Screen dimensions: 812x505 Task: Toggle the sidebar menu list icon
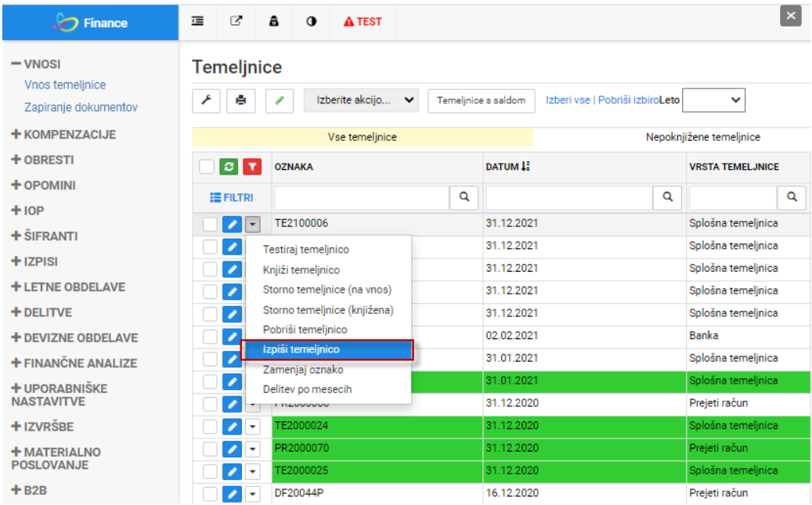coord(197,21)
